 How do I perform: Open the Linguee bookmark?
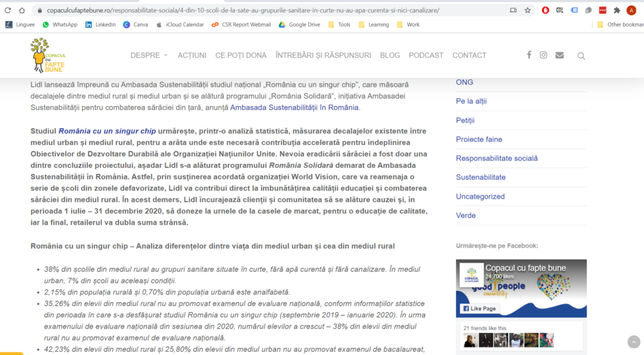pyautogui.click(x=20, y=25)
